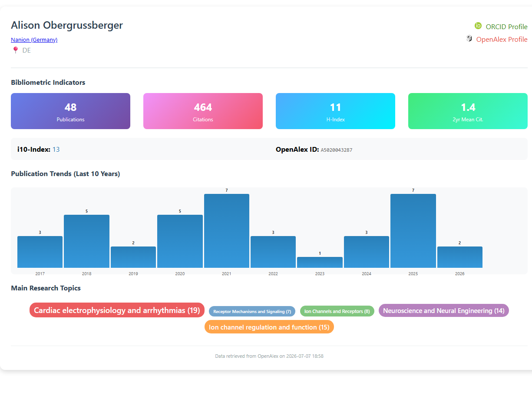Click the OpenAlex ID A5020043287
The width and height of the screenshot is (532, 393).
tap(337, 150)
